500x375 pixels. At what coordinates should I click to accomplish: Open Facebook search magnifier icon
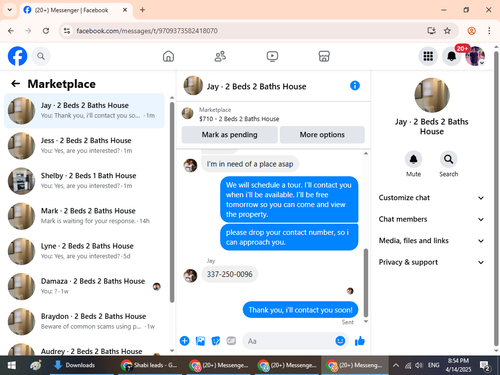[x=41, y=56]
